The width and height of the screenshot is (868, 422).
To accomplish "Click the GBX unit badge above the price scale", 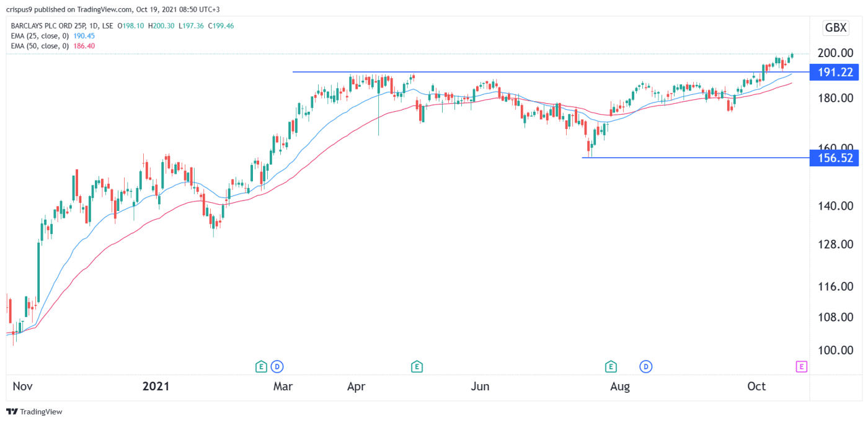I will click(x=835, y=27).
